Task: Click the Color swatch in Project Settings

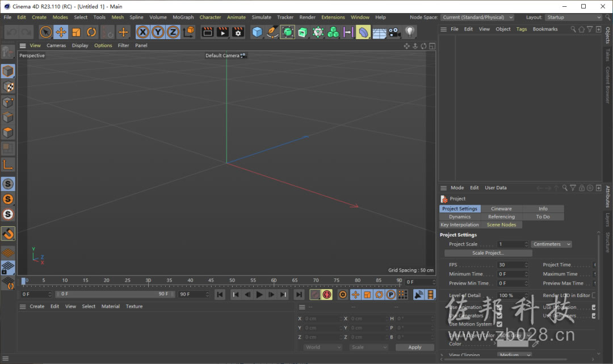Action: pos(513,344)
